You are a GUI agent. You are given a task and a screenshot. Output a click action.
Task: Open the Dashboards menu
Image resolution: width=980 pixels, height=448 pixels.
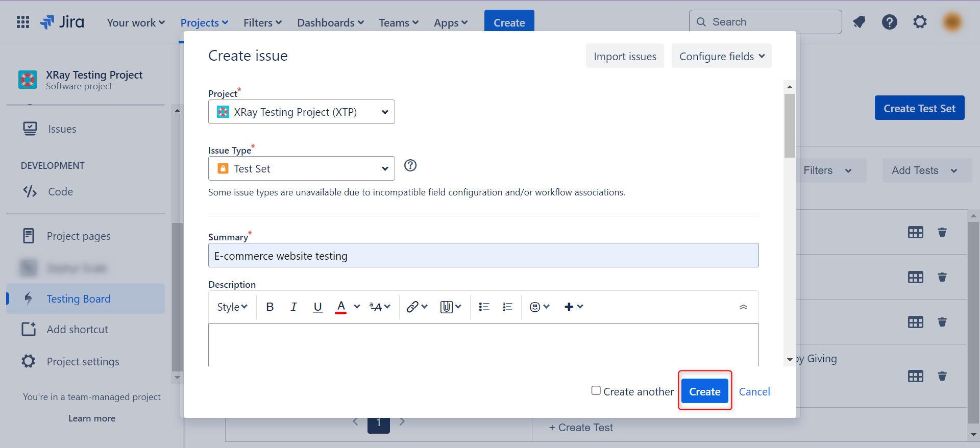[x=330, y=23]
